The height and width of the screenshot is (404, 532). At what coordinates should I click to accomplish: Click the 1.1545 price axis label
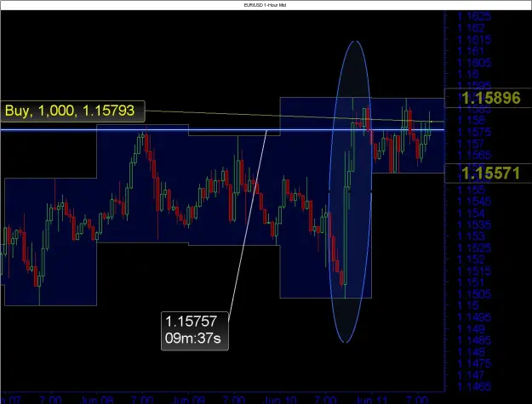pyautogui.click(x=474, y=202)
